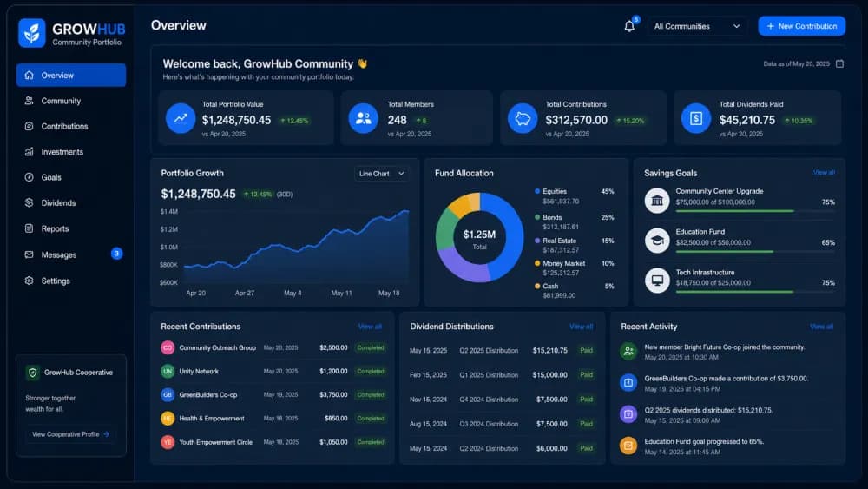Click the New Contribution button
868x489 pixels.
coord(801,26)
